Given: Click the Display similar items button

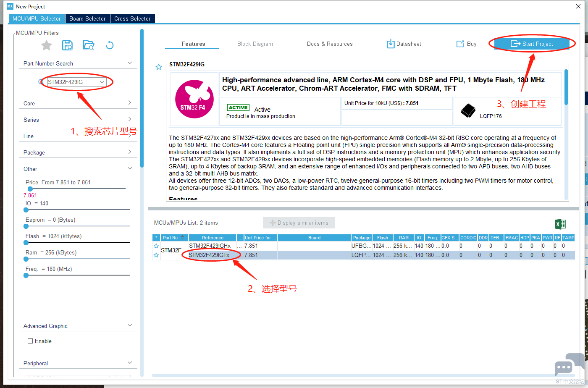Looking at the screenshot, I should (299, 223).
